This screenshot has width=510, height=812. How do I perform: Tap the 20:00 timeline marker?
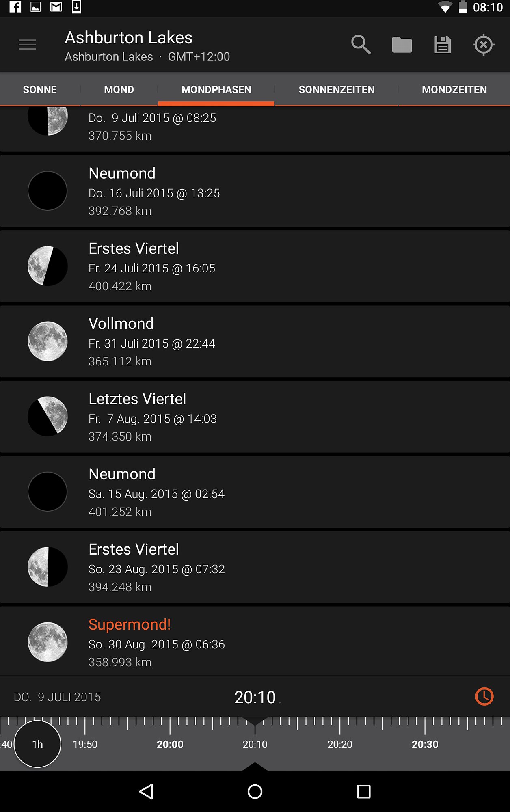[x=170, y=744]
